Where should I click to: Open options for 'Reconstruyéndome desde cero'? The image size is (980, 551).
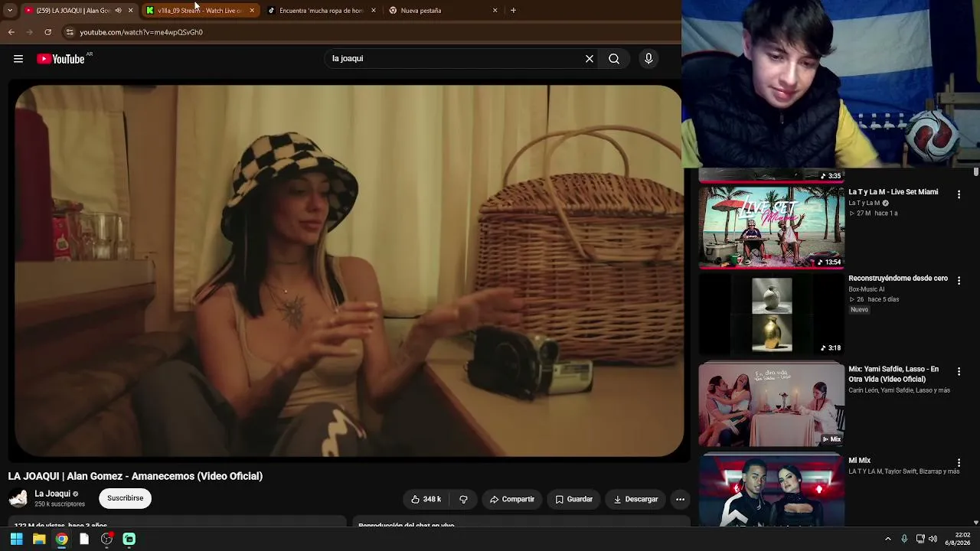pos(959,281)
